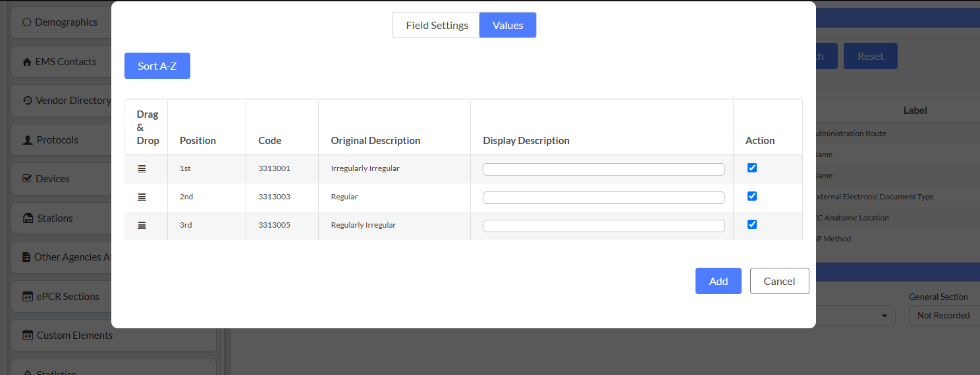980x375 pixels.
Task: Focus display description field for Regular
Action: coord(604,197)
